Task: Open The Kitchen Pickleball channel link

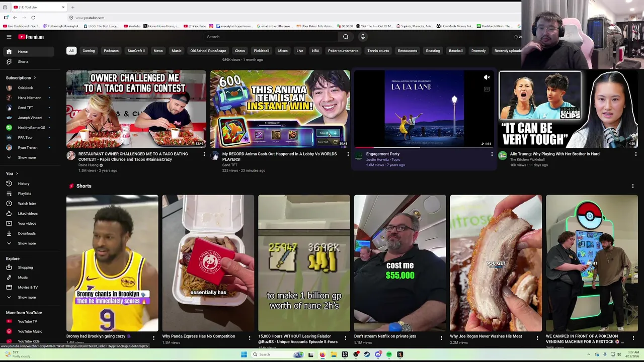Action: [527, 159]
